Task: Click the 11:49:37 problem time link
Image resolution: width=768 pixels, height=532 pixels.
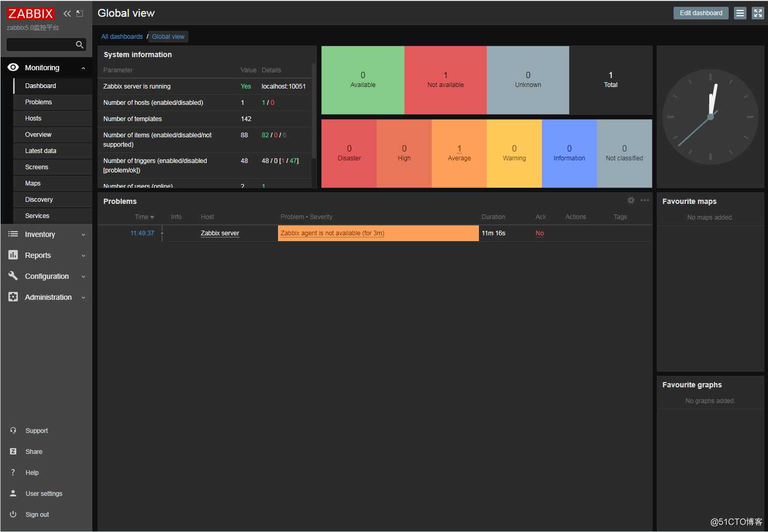Action: tap(142, 233)
